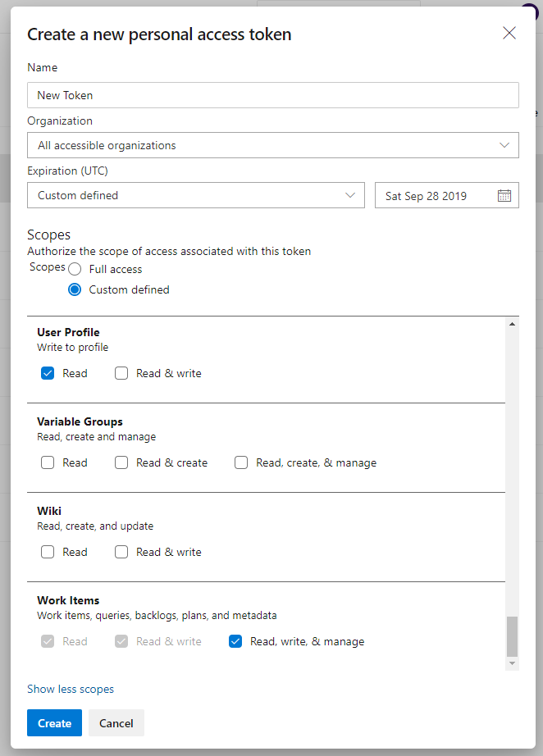
Task: Click the scopes list scroll up arrow
Action: (513, 325)
